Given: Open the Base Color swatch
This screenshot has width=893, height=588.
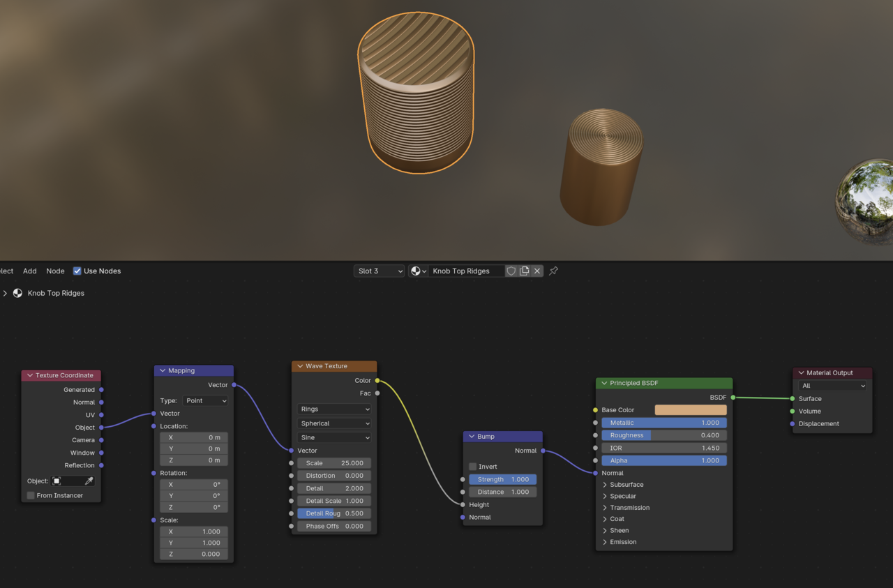Looking at the screenshot, I should coord(690,410).
